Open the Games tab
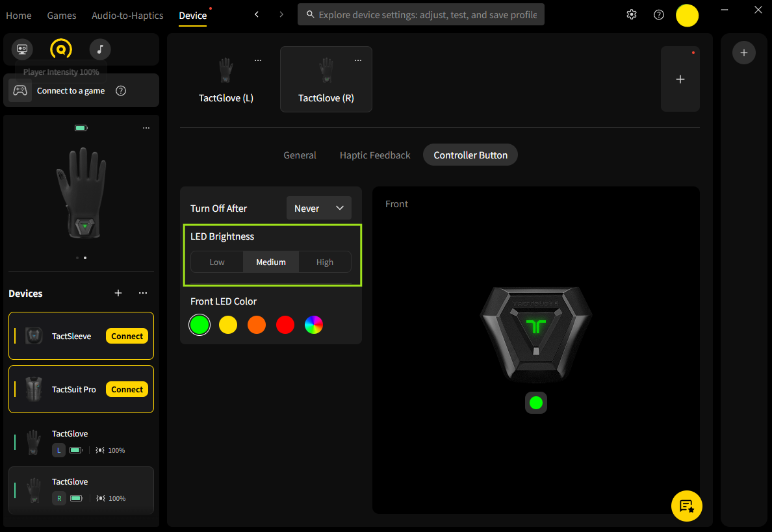Viewport: 772px width, 532px height. pyautogui.click(x=62, y=15)
